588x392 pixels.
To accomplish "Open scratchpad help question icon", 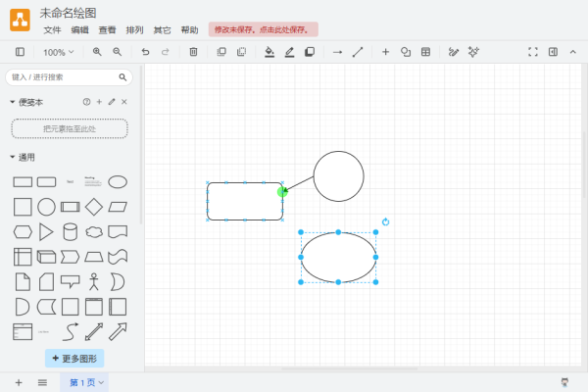I will [86, 102].
